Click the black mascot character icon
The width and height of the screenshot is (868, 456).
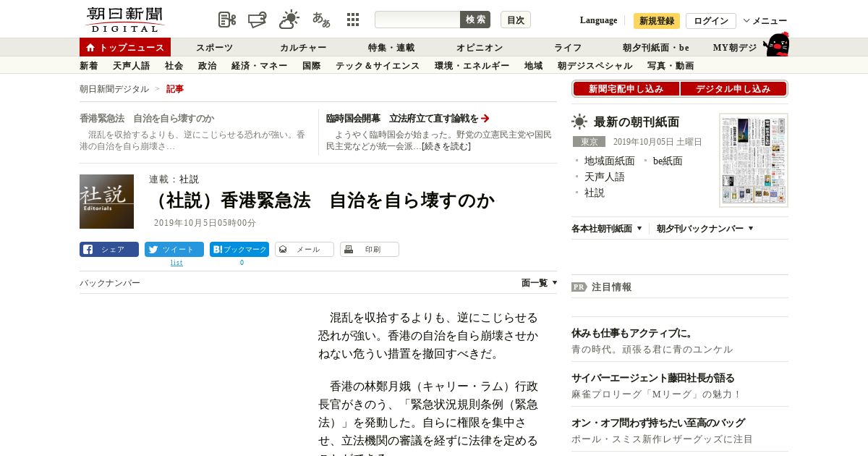click(776, 45)
